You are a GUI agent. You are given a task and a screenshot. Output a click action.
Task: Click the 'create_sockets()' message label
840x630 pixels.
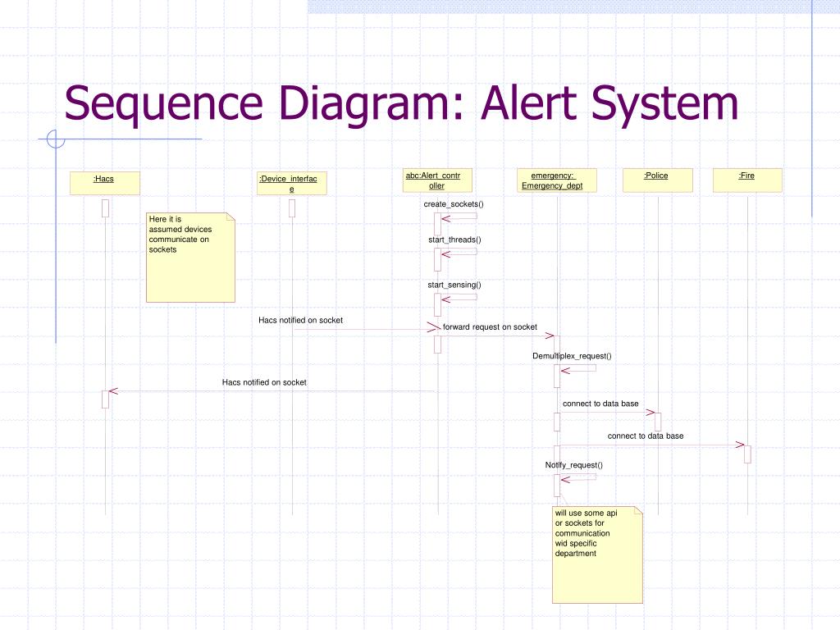454,204
